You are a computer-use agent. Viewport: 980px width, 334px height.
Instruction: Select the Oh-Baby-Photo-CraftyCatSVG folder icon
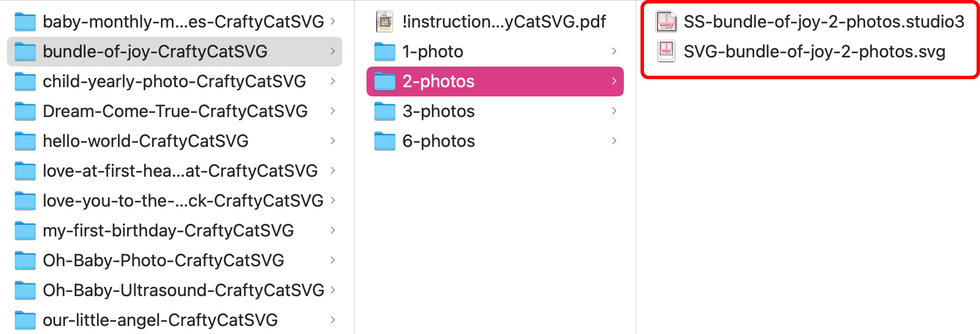click(x=25, y=260)
